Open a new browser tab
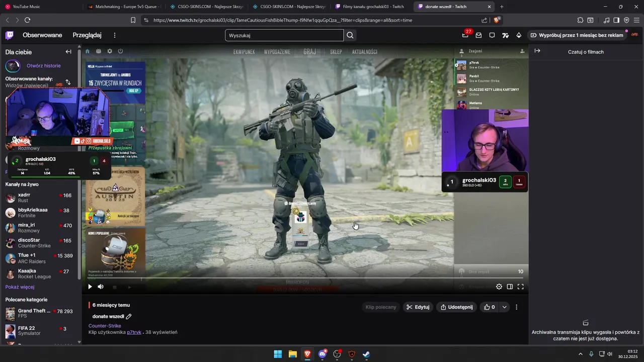This screenshot has width=644, height=362. click(502, 7)
